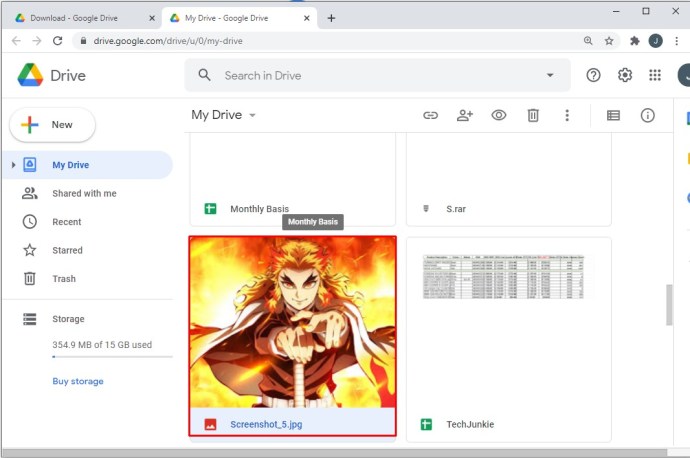Open the Chrome extensions puzzle icon

click(x=635, y=41)
